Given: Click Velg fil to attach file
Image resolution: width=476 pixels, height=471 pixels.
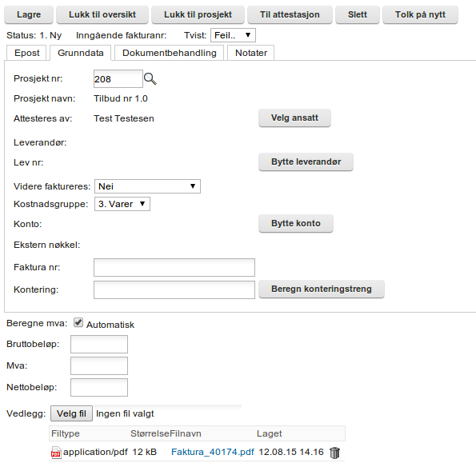Looking at the screenshot, I should [x=71, y=413].
